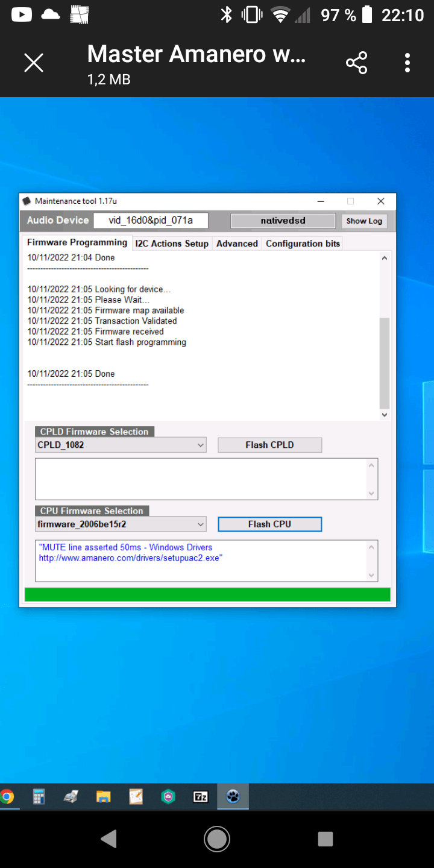Click the "Looking for device..." log line
The height and width of the screenshot is (868, 434).
[x=99, y=289]
